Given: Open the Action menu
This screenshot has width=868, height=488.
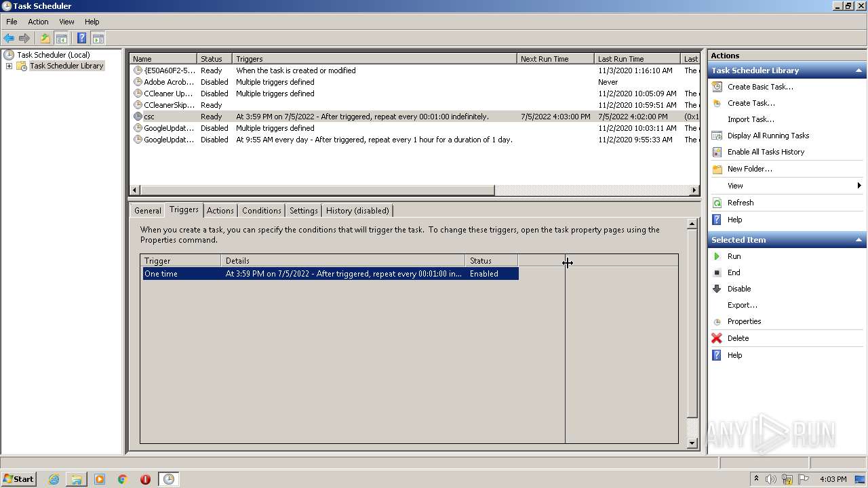Looking at the screenshot, I should point(38,22).
